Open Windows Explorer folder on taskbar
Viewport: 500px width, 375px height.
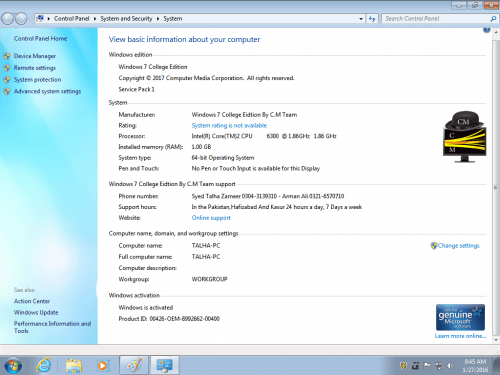(x=74, y=366)
